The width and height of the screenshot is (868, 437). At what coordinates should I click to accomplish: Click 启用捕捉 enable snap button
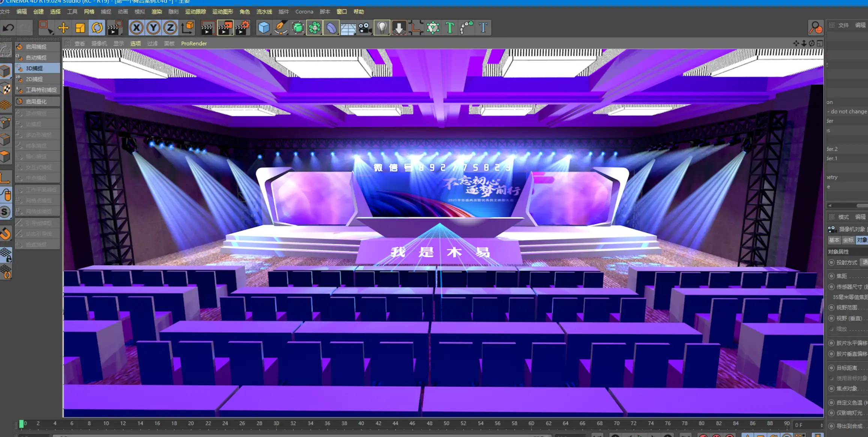click(x=38, y=47)
